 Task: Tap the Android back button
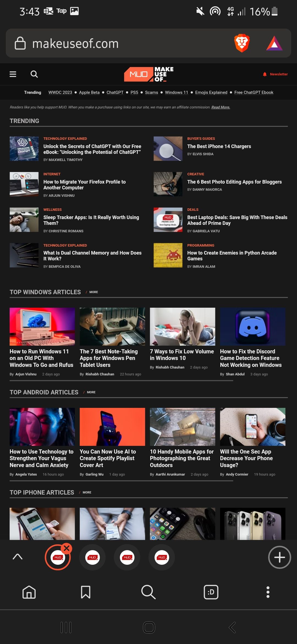[232, 627]
